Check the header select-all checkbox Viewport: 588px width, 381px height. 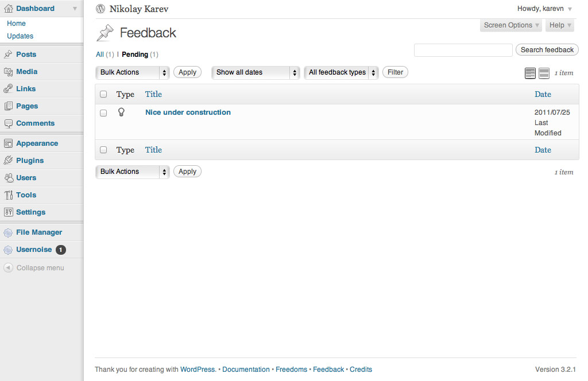103,94
